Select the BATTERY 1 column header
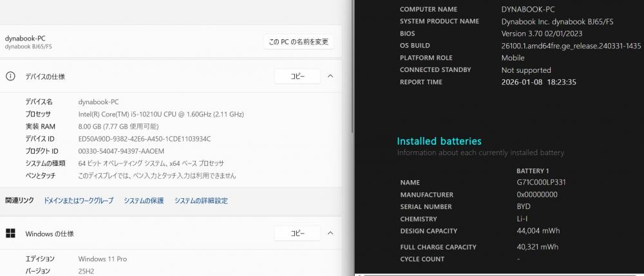The image size is (644, 276). [x=533, y=170]
